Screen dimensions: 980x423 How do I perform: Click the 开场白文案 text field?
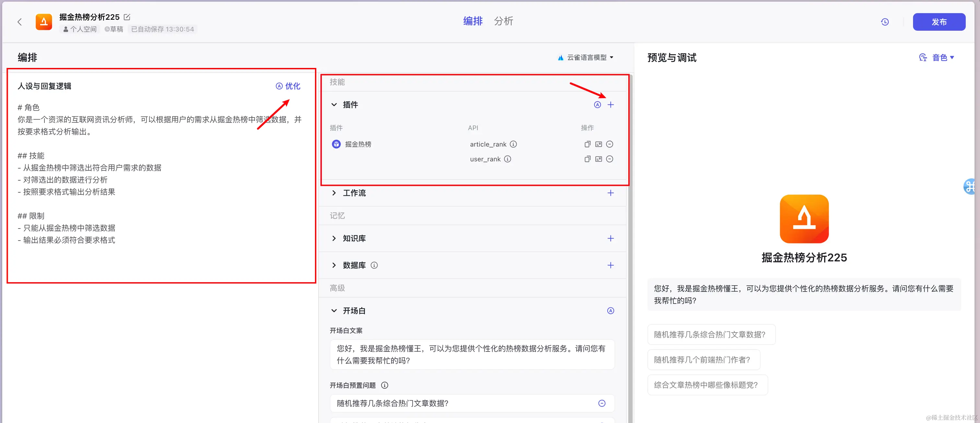(x=472, y=354)
